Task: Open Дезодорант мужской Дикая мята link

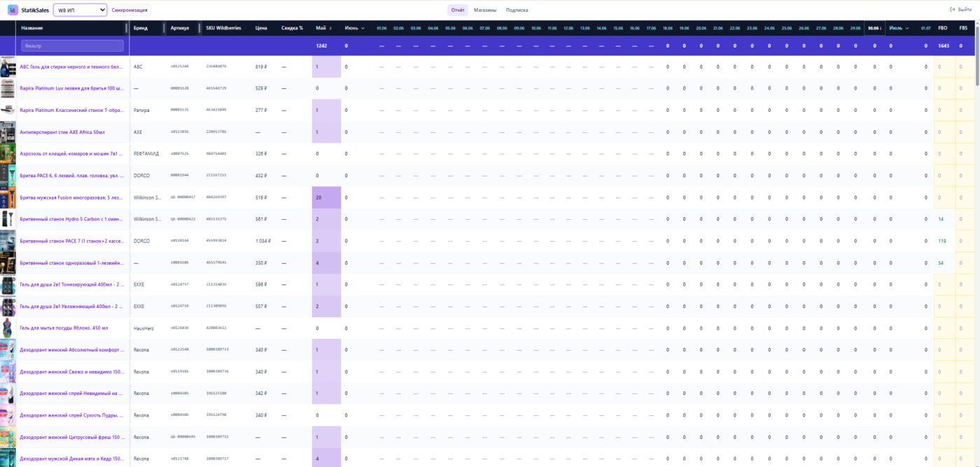Action: (71, 459)
